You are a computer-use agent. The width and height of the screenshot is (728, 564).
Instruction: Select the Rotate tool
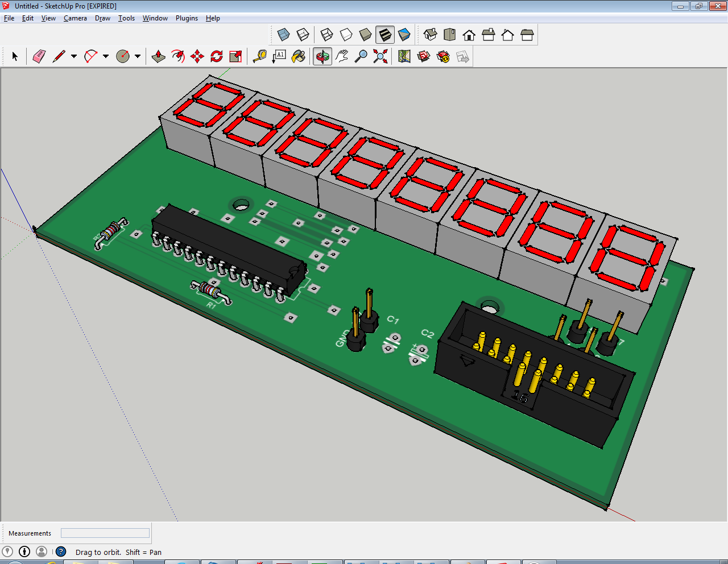point(217,56)
